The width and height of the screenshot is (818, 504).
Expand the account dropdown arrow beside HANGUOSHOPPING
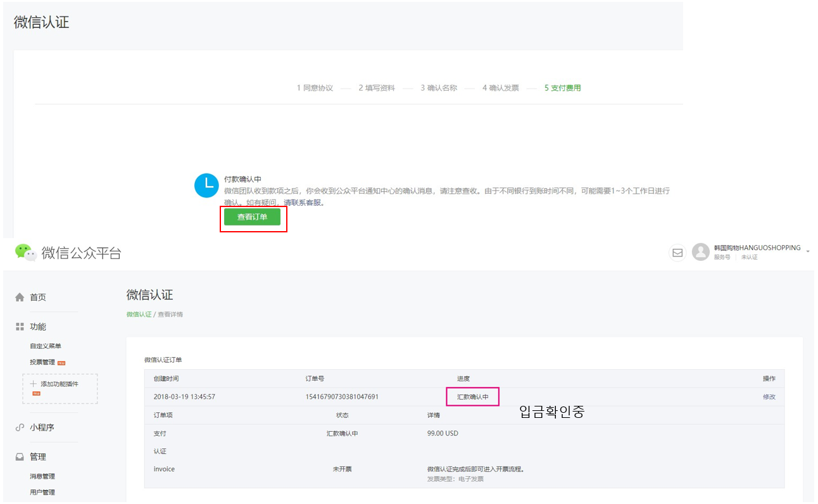808,251
